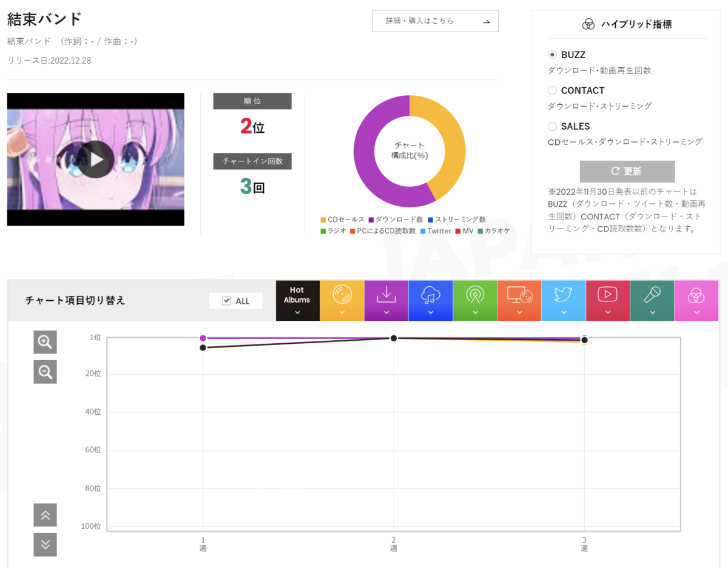728x567 pixels.
Task: Click ダウンロード数 legend entry
Action: tap(396, 220)
